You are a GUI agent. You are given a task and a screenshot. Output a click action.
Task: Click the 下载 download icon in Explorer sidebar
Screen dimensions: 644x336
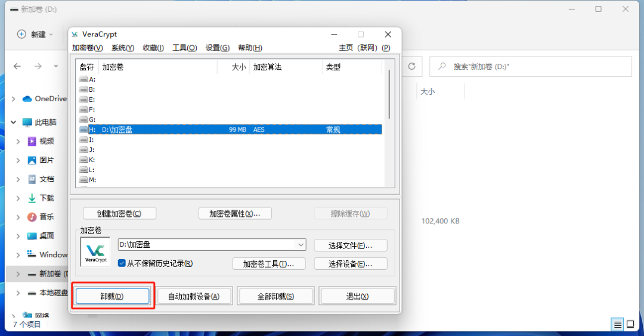[x=32, y=198]
